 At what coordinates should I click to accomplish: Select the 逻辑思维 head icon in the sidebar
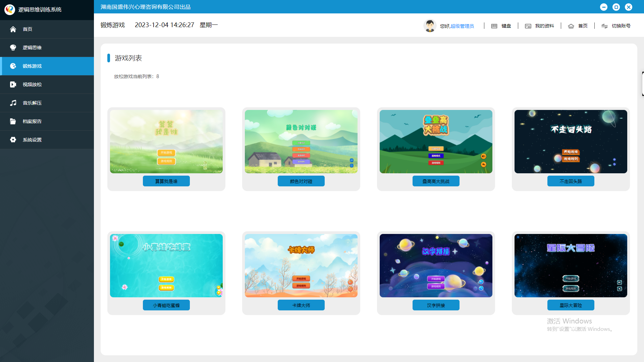click(x=13, y=48)
